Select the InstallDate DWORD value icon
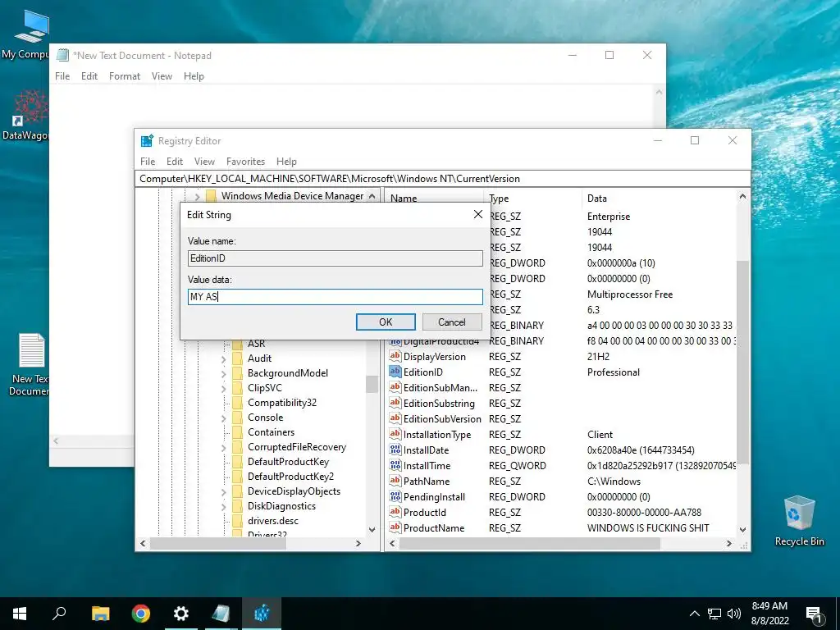 pyautogui.click(x=395, y=450)
